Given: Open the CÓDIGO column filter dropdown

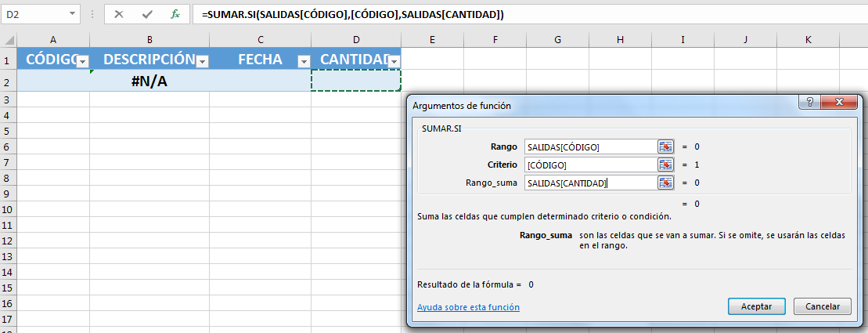Looking at the screenshot, I should coord(82,61).
